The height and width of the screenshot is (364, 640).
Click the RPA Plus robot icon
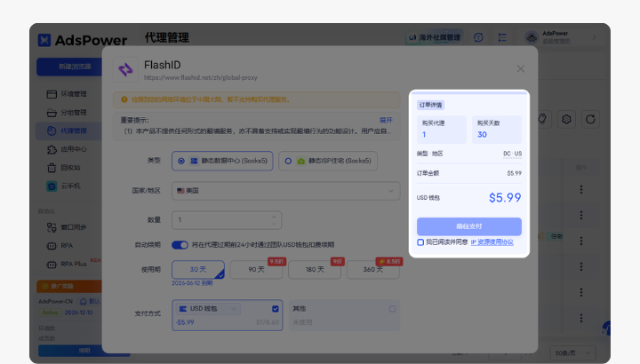tap(52, 265)
